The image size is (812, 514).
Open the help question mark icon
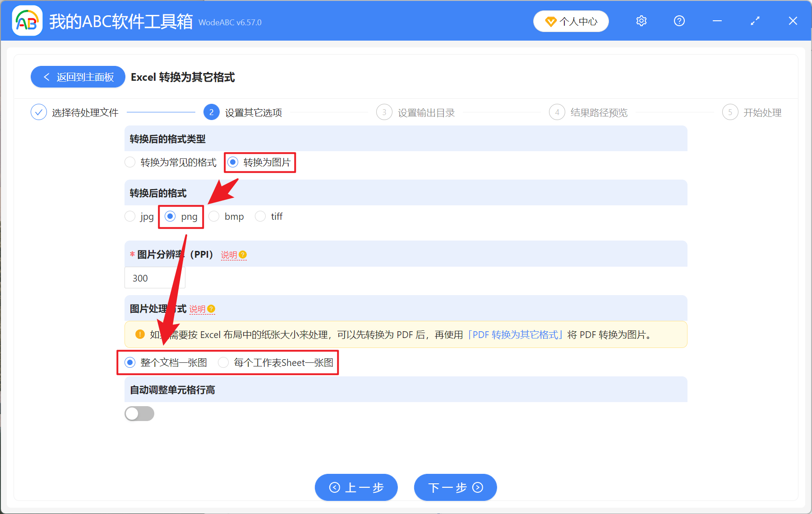[x=679, y=21]
